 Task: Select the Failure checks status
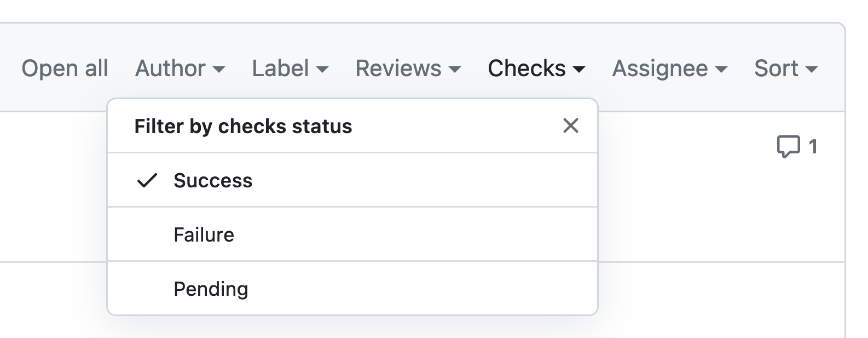pos(204,234)
